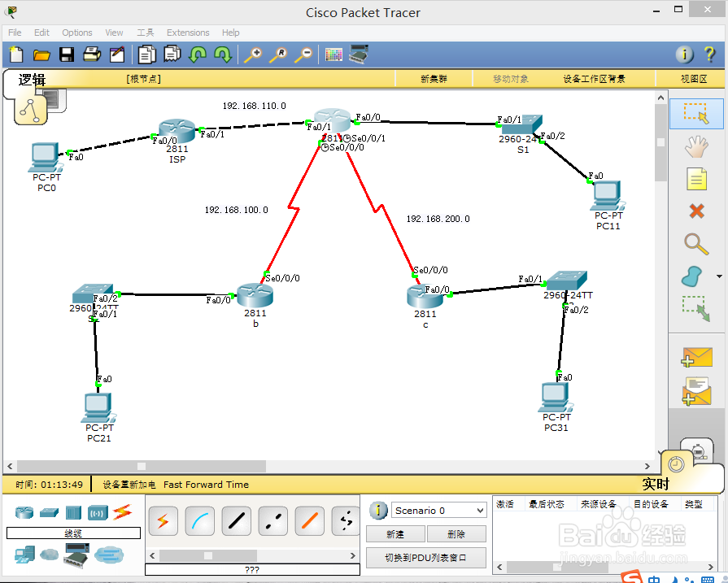Click 切换到PDU列表窗口 button
This screenshot has height=583, width=728.
point(425,558)
